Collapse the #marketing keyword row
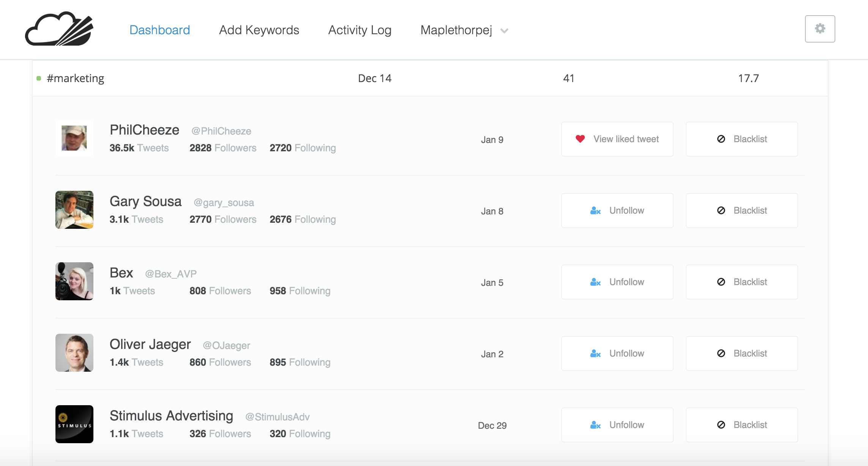 coord(75,78)
